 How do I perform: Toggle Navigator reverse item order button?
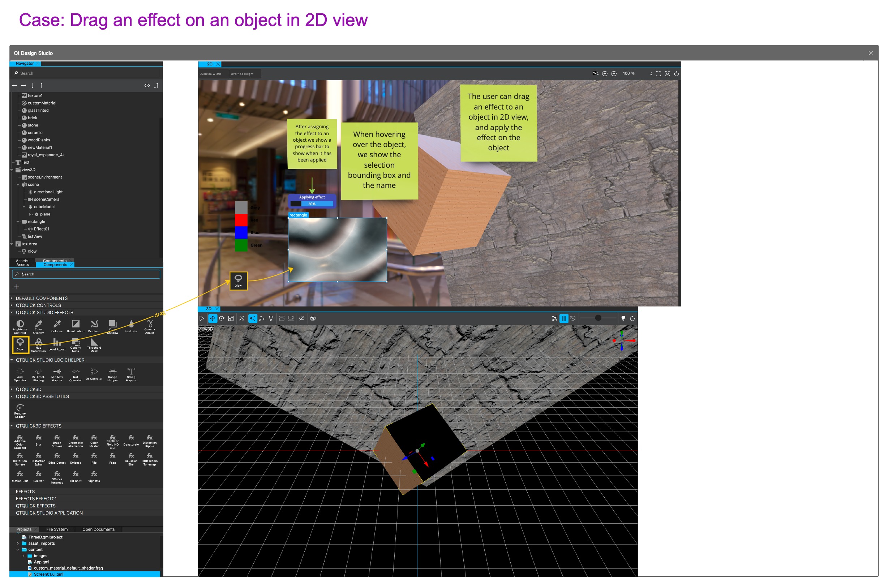click(156, 86)
